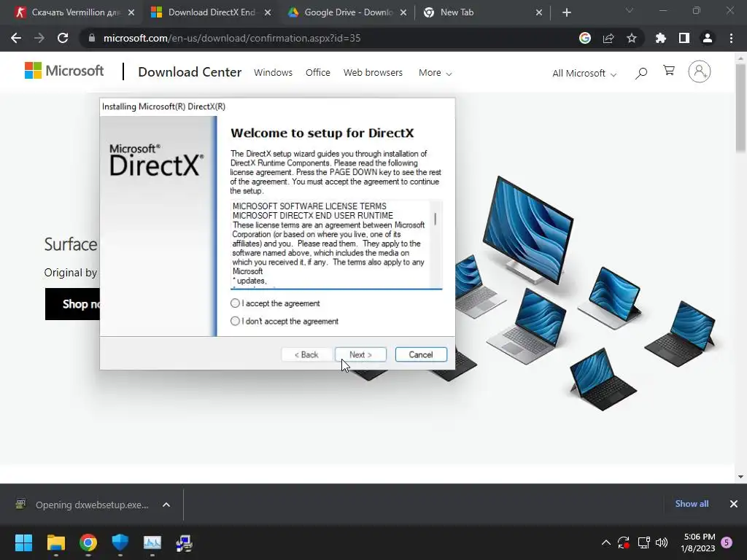
Task: Select 'I don't accept the agreement' option
Action: [x=235, y=322]
